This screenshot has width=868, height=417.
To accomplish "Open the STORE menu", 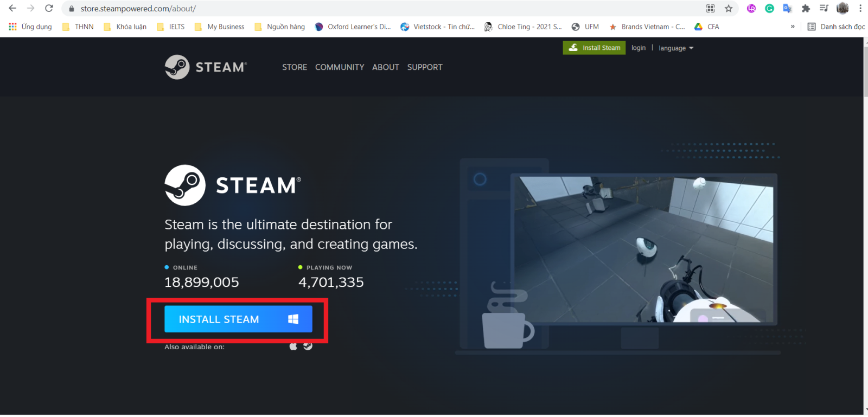I will (295, 67).
